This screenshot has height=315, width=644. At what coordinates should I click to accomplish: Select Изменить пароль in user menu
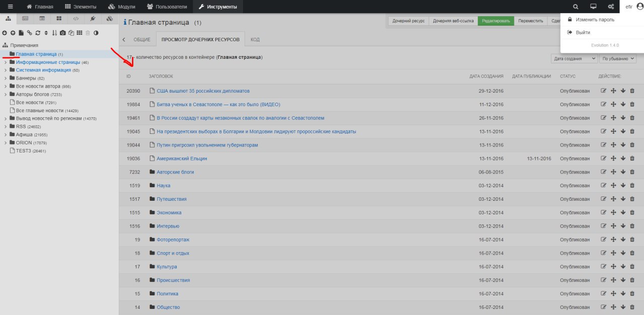click(602, 20)
